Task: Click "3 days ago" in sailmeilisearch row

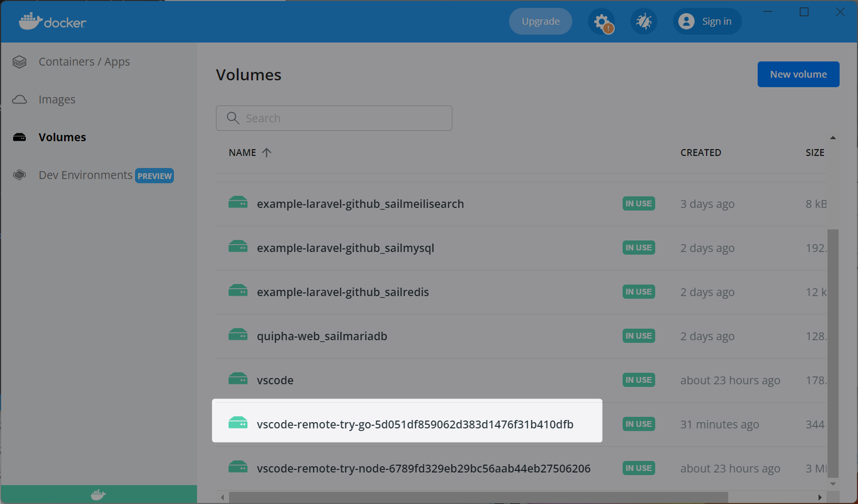Action: coord(707,204)
